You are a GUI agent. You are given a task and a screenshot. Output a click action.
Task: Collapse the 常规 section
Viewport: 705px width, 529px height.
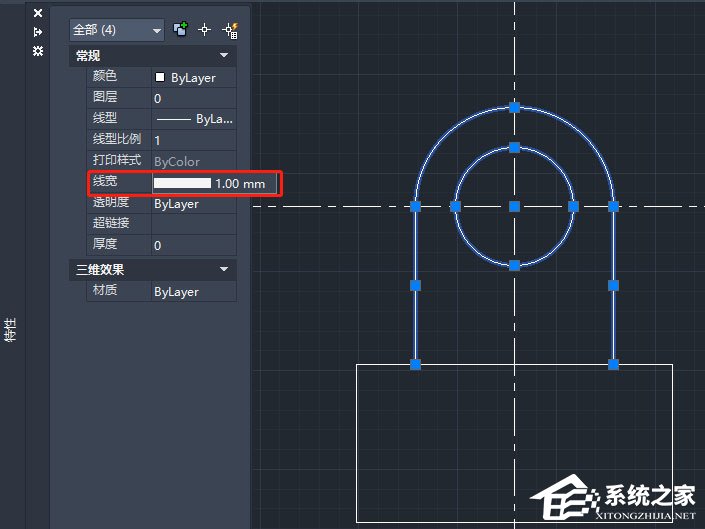(x=224, y=56)
